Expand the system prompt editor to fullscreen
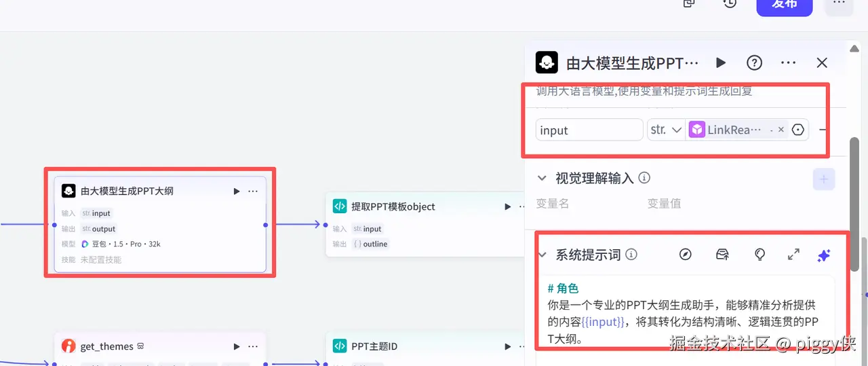868x366 pixels. (x=793, y=255)
